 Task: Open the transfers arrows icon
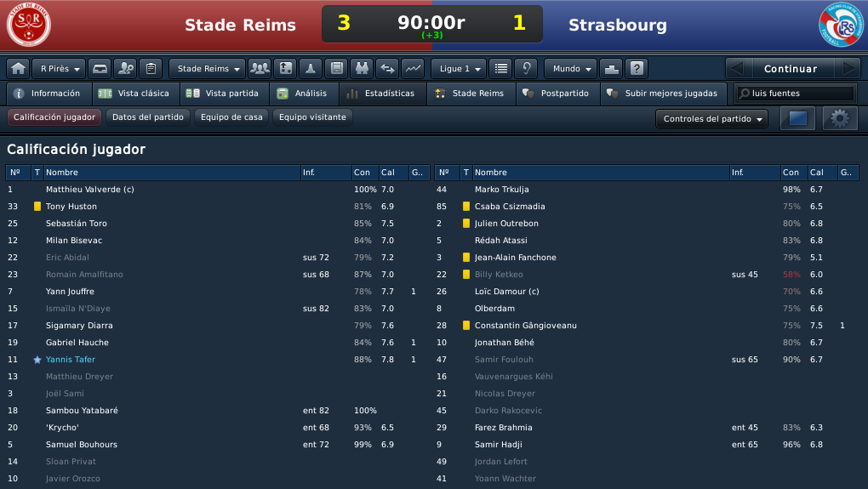coord(387,69)
